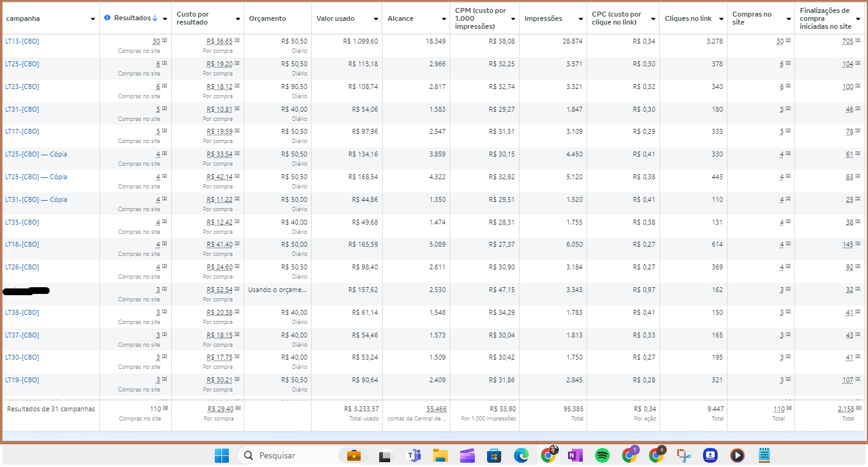
Task: Launch Snipping Tool from the taskbar
Action: coord(684,455)
